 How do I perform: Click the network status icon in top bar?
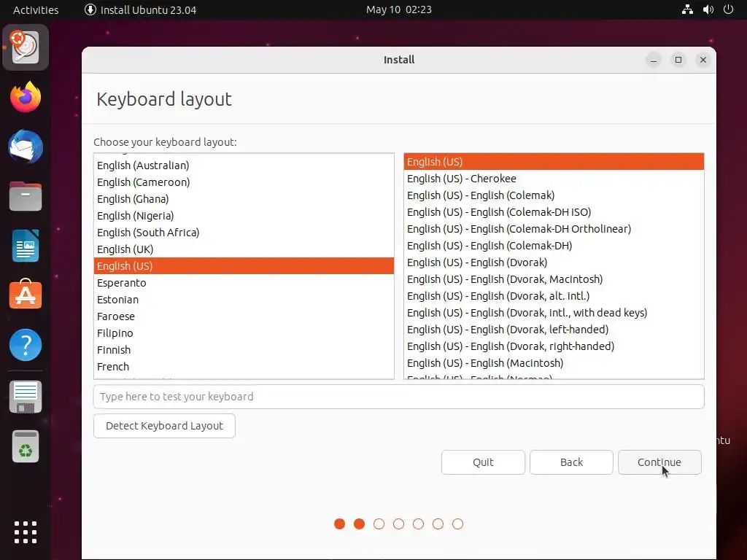coord(687,9)
